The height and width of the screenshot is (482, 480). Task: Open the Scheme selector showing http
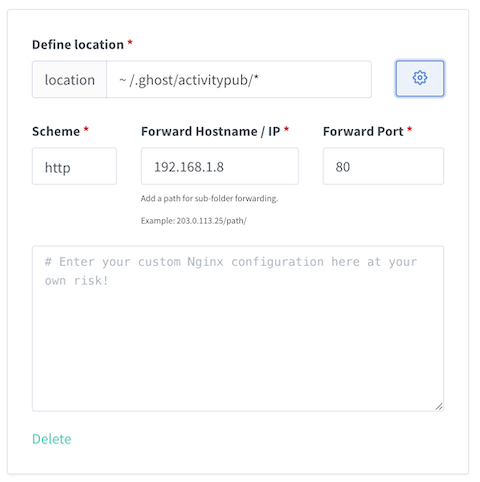(74, 166)
